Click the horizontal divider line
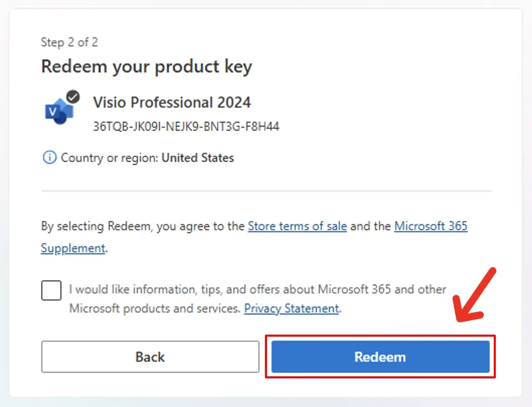The height and width of the screenshot is (407, 532). coord(266,191)
